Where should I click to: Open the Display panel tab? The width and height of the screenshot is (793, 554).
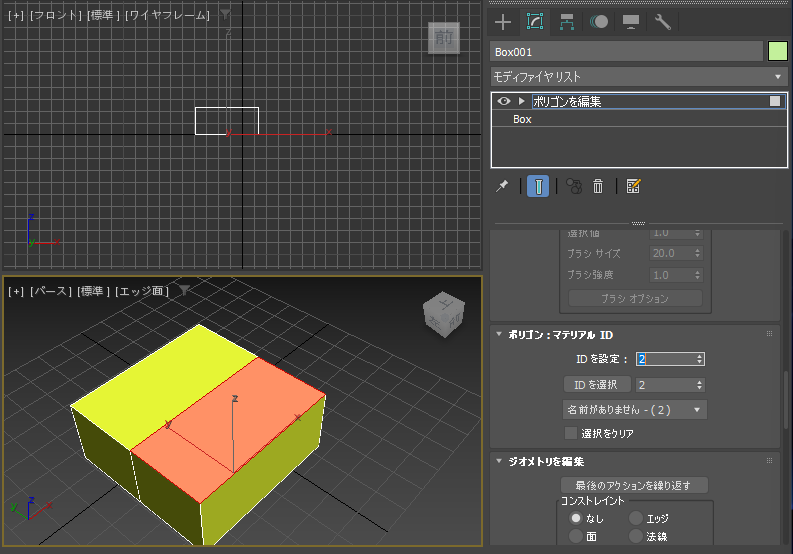(x=631, y=22)
